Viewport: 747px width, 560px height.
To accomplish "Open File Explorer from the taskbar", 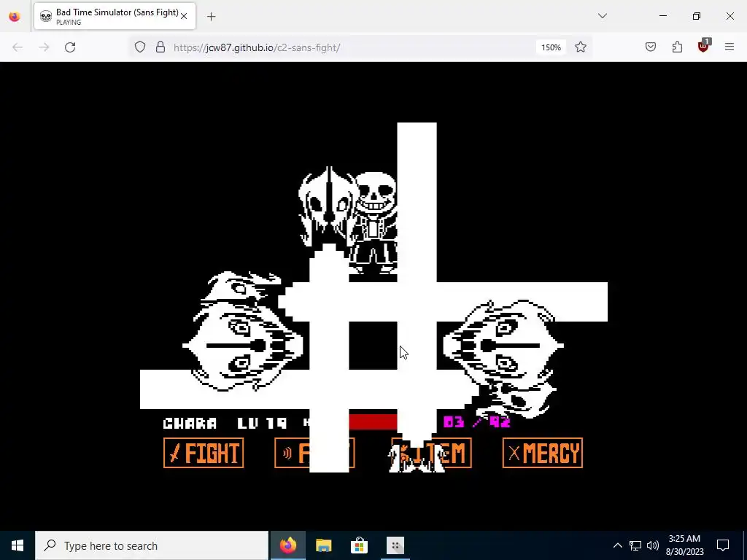I will (323, 545).
